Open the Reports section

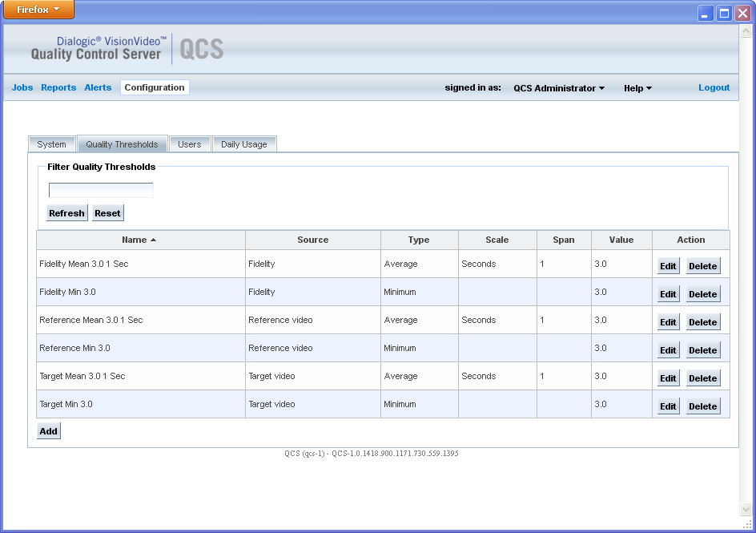pyautogui.click(x=58, y=87)
